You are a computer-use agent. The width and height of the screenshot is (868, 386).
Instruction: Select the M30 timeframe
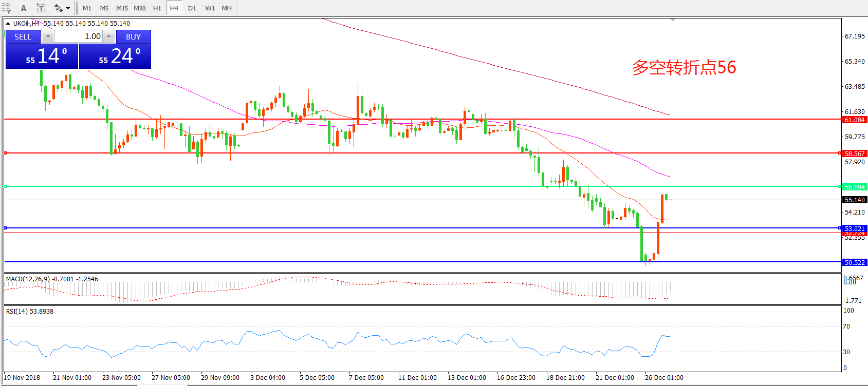(x=139, y=8)
